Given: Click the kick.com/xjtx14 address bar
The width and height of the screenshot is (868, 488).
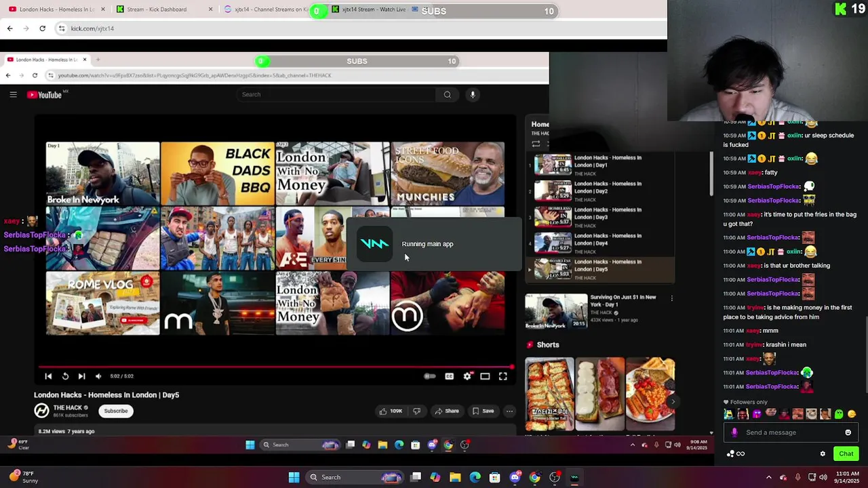Looking at the screenshot, I should tap(359, 28).
